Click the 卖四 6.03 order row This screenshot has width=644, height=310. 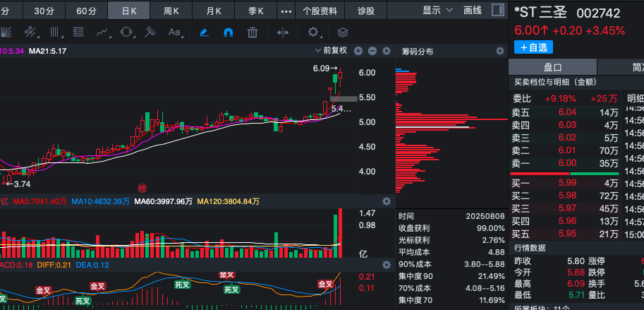click(565, 124)
